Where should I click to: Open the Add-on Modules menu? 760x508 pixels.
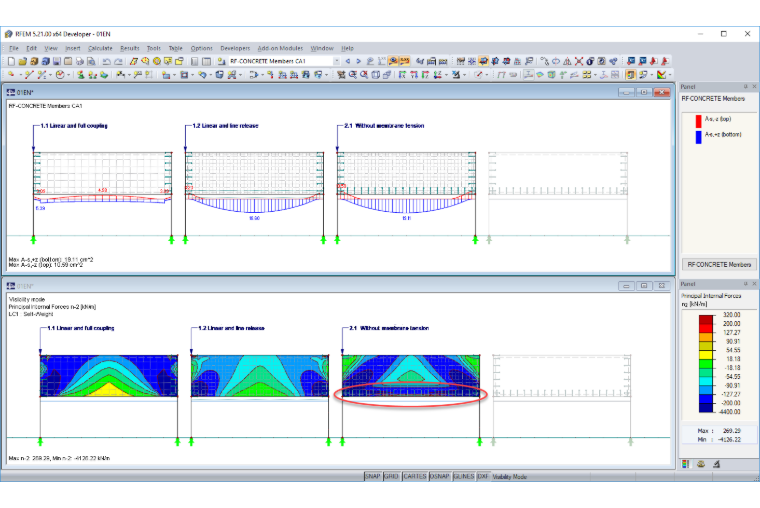coord(280,48)
